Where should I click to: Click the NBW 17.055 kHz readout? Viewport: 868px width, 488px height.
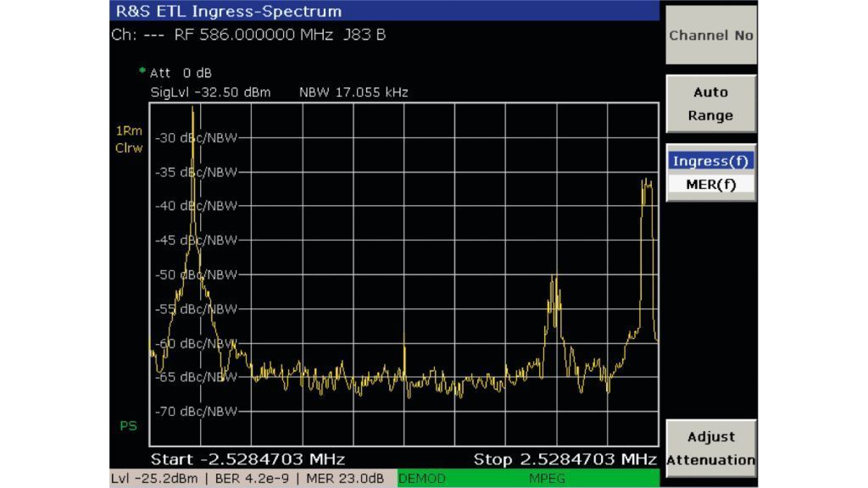(353, 92)
